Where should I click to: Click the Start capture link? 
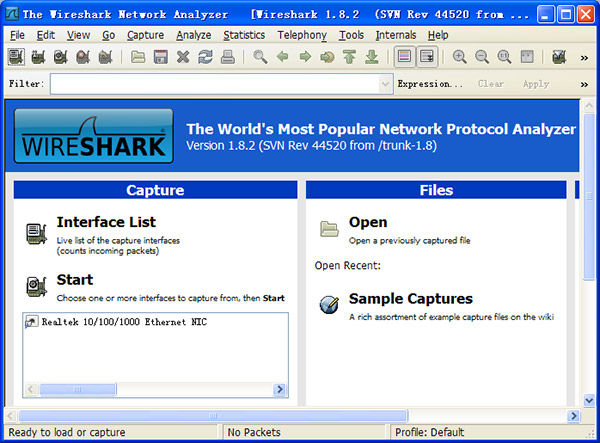pos(75,280)
